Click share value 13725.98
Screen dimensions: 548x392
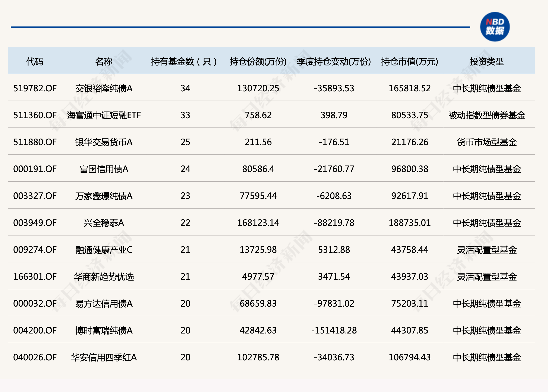point(258,250)
